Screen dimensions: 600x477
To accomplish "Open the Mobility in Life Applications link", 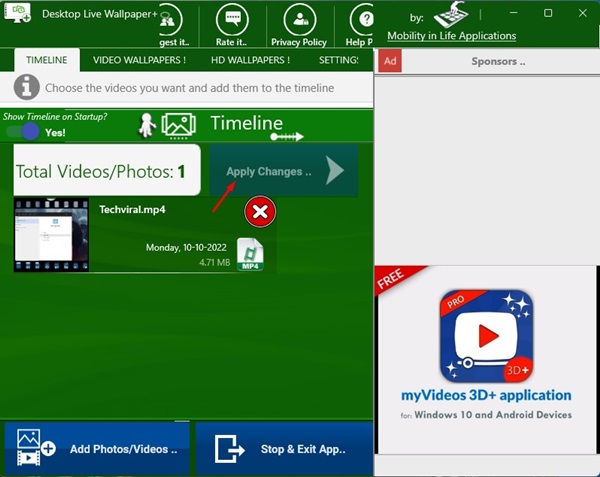I will [452, 36].
